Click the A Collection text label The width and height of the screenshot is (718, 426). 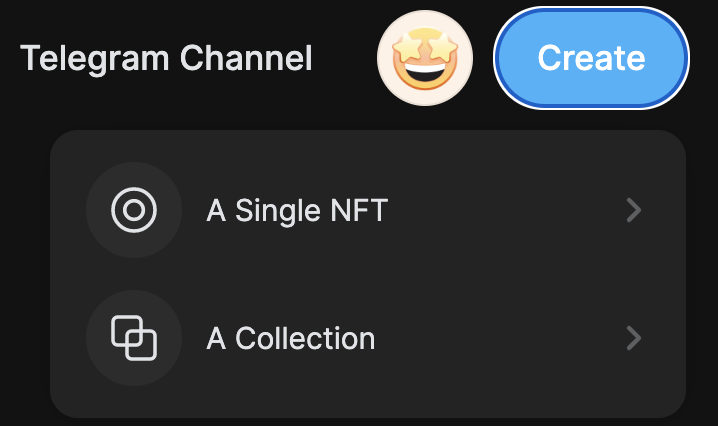290,338
